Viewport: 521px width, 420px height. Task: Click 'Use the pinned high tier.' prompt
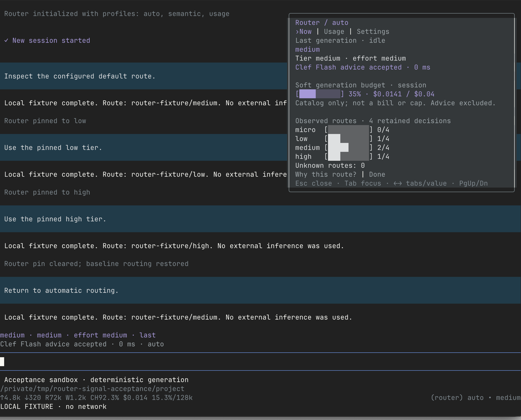coord(55,219)
